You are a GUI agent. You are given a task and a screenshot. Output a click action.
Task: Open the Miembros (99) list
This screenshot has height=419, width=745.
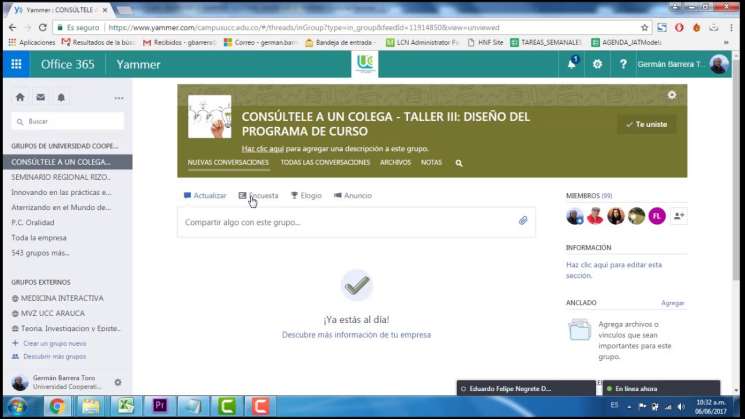589,196
